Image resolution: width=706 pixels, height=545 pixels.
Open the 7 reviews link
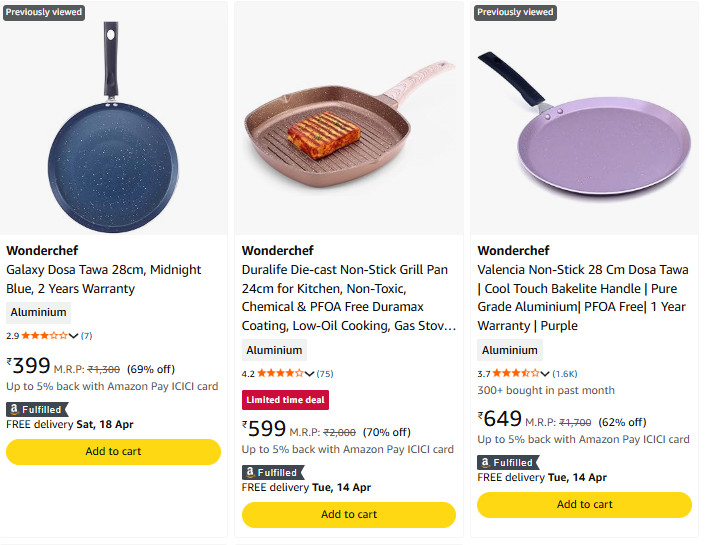coord(86,336)
